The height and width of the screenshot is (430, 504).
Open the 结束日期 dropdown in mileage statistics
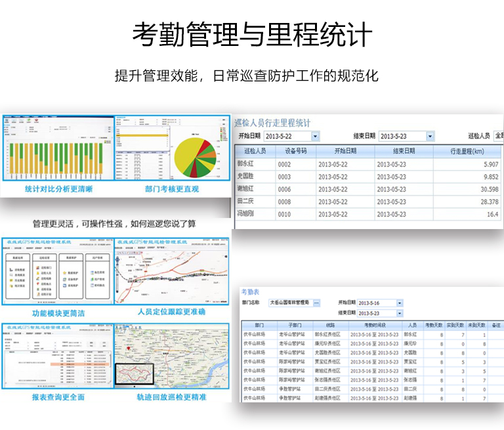point(430,136)
